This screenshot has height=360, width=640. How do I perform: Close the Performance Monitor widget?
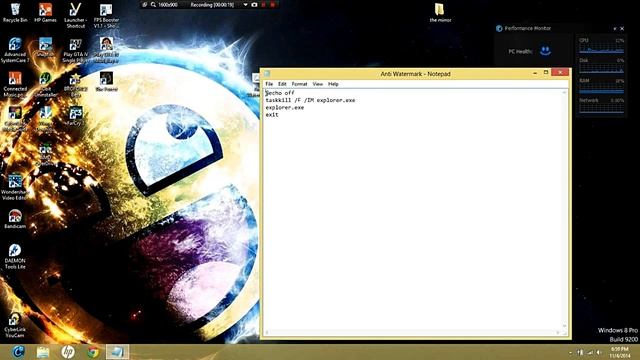(622, 29)
